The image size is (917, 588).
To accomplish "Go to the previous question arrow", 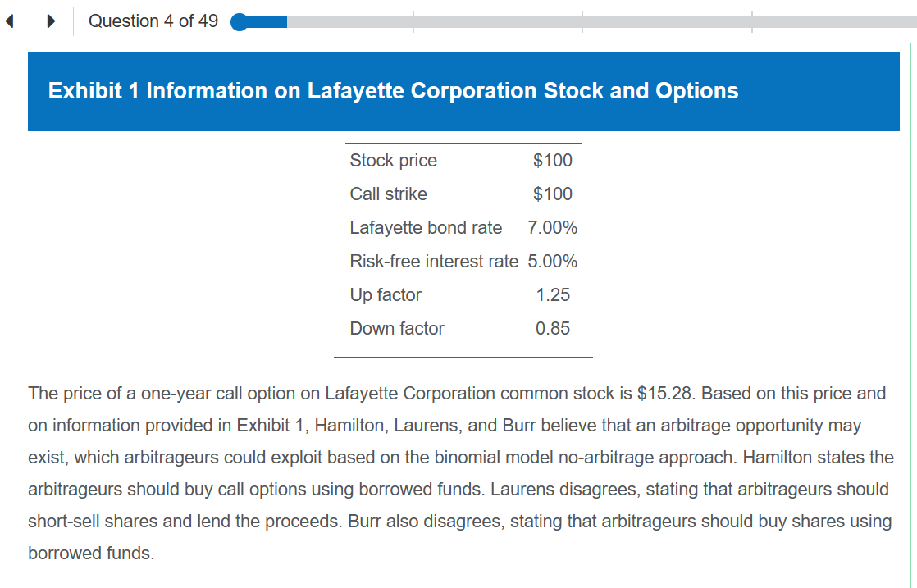I will (9, 21).
